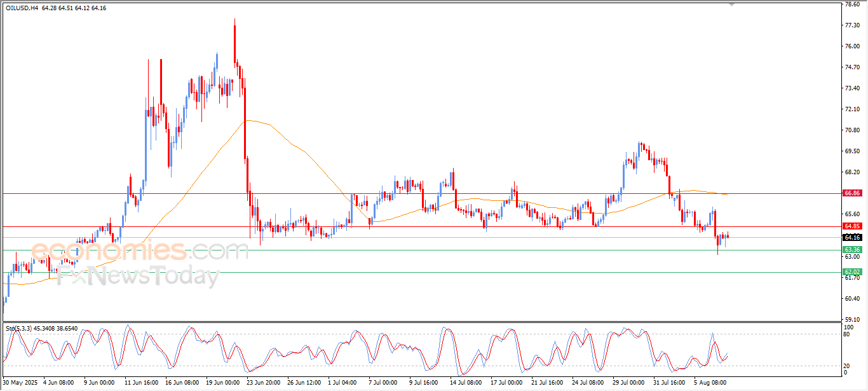Click the 78.60 price axis value
The image size is (868, 391).
(x=852, y=4)
